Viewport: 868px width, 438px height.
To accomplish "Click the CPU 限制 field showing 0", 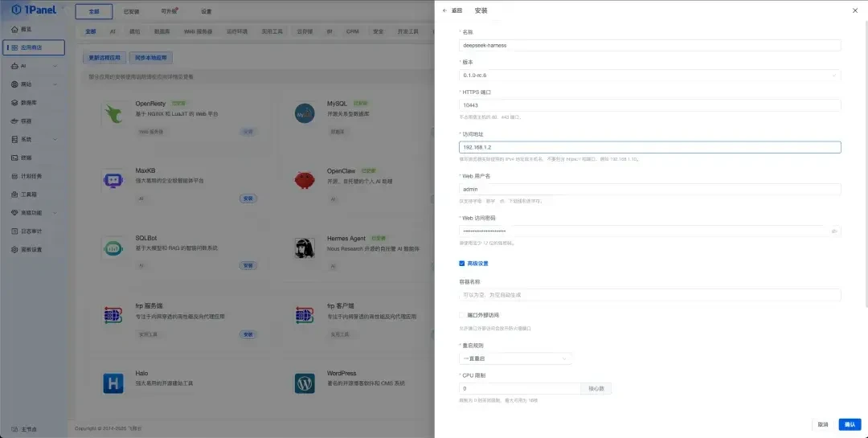I will click(x=520, y=389).
